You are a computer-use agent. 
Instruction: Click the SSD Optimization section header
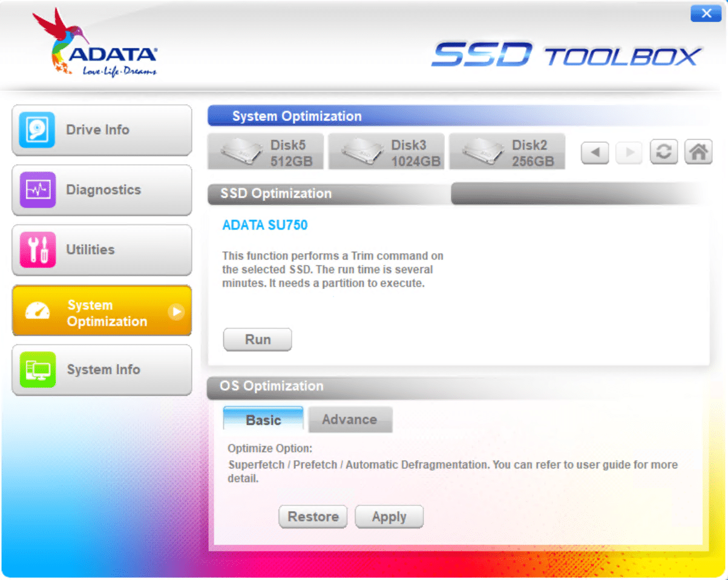click(x=276, y=194)
